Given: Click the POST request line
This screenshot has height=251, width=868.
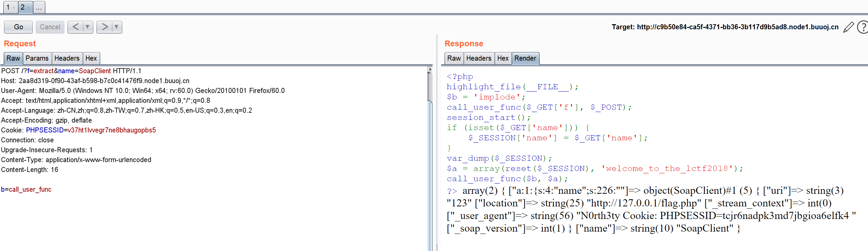Looking at the screenshot, I should click(x=71, y=71).
